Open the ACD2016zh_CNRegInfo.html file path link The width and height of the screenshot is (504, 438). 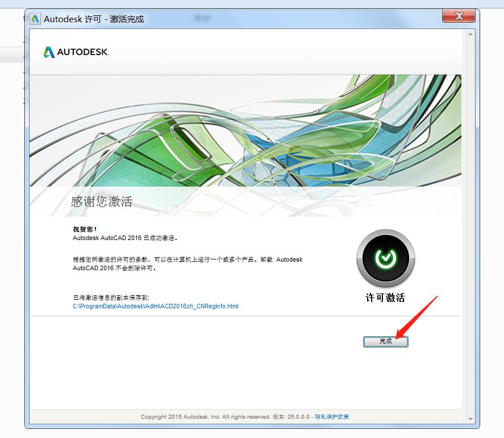[x=156, y=306]
